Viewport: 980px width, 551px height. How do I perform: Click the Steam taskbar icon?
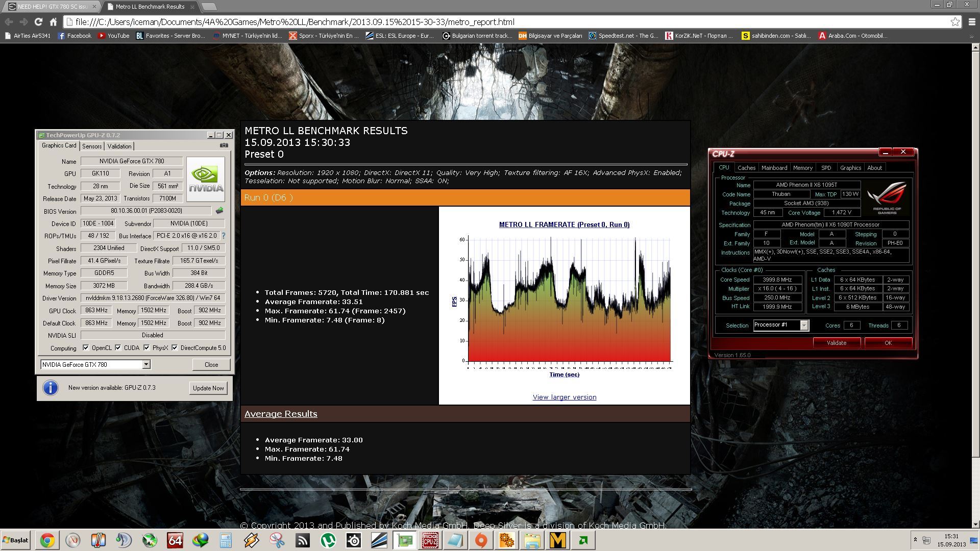tap(353, 540)
